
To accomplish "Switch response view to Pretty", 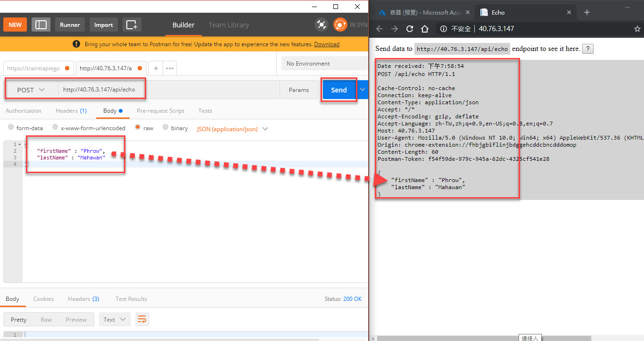I will pos(18,319).
